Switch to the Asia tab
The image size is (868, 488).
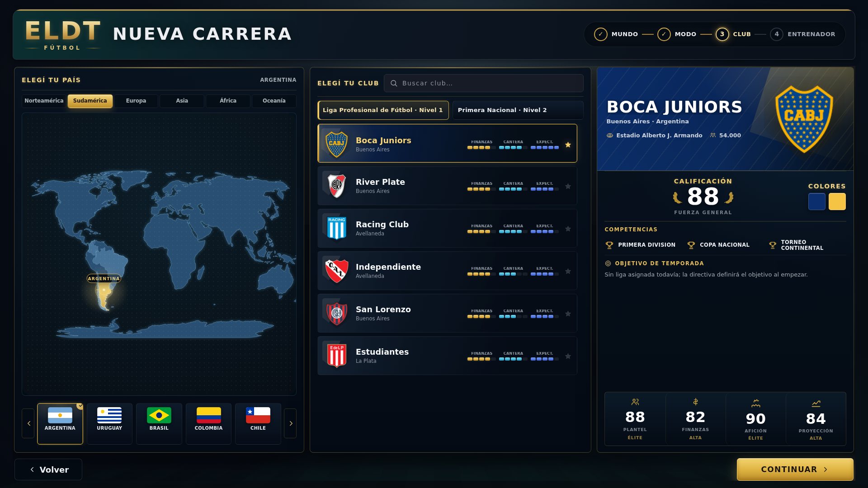click(x=182, y=101)
